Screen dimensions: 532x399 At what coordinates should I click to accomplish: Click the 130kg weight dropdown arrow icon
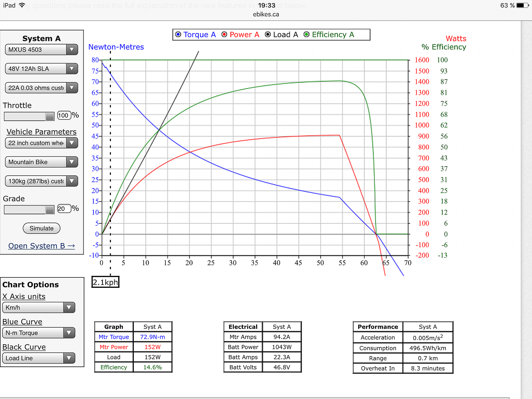[x=72, y=181]
